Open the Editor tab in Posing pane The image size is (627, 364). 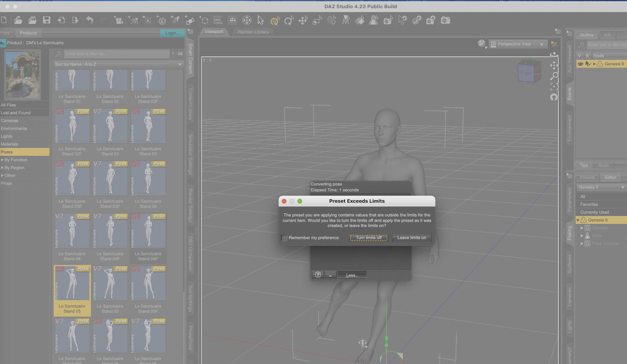click(611, 177)
